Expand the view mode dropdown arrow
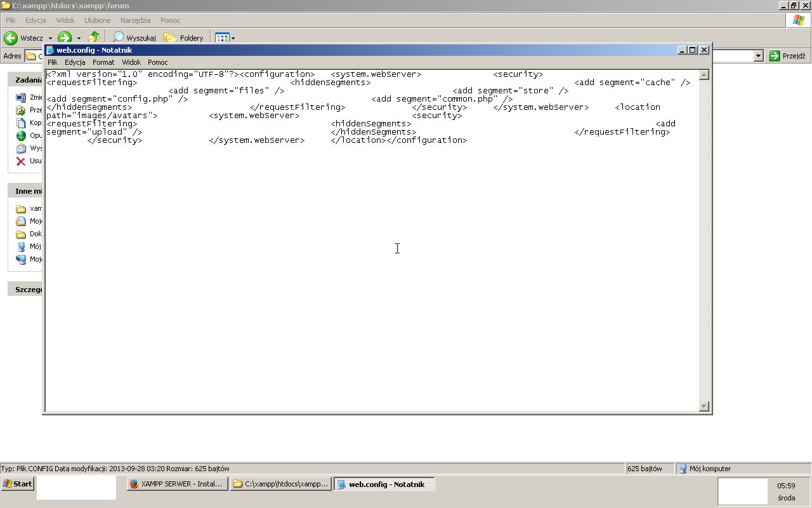The width and height of the screenshot is (812, 508). click(233, 38)
